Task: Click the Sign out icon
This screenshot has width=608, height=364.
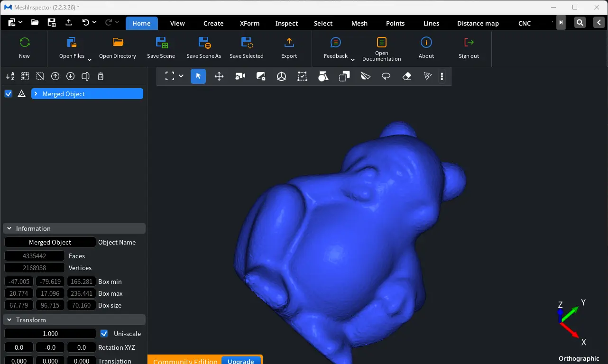Action: click(469, 43)
